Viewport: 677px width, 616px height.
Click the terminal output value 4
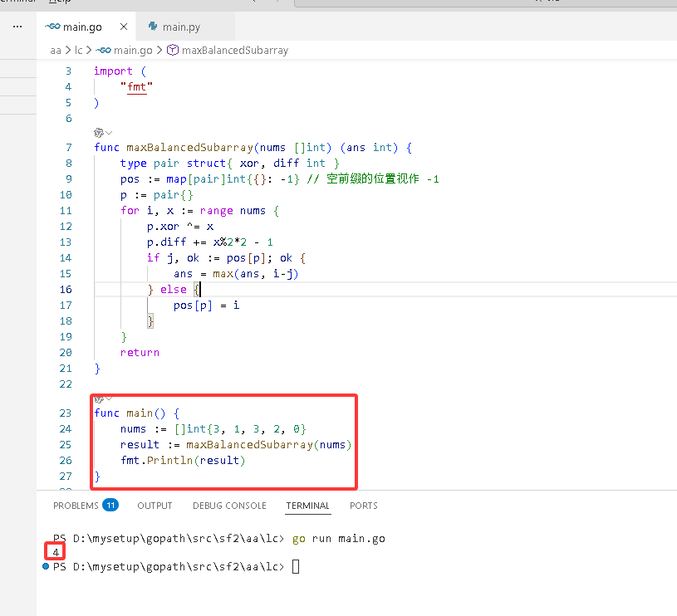pos(56,552)
